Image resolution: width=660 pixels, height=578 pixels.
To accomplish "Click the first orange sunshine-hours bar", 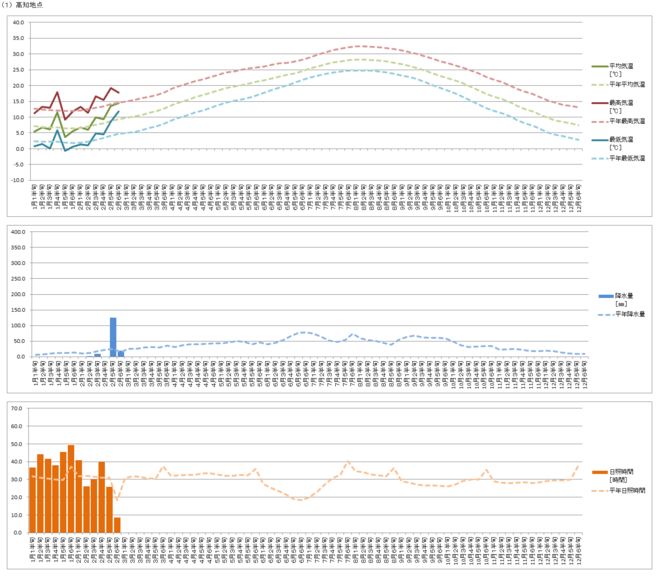I will [33, 499].
